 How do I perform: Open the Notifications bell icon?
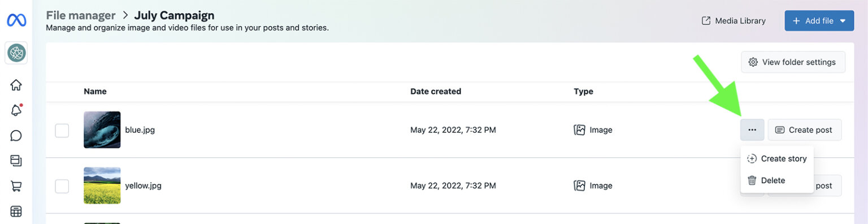(16, 110)
